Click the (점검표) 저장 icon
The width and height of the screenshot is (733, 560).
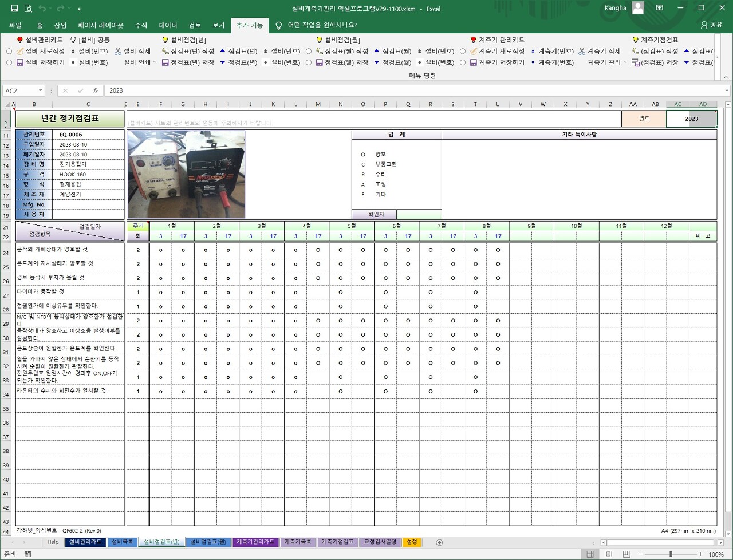coord(636,62)
